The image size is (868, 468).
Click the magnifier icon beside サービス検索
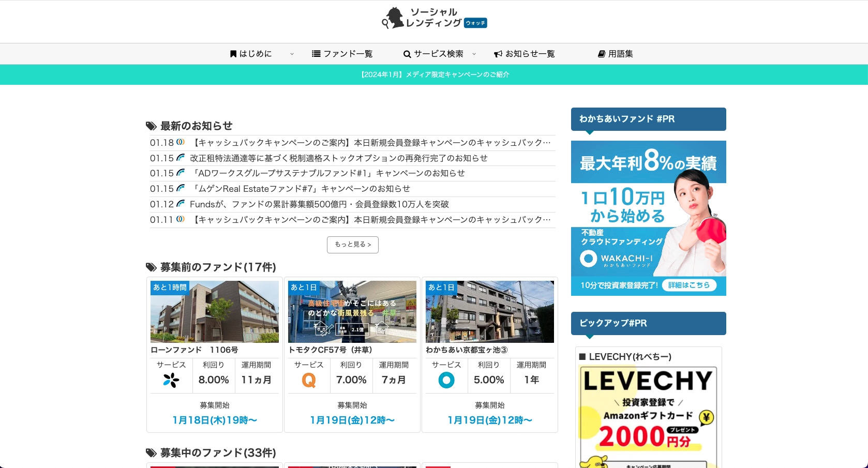point(407,54)
